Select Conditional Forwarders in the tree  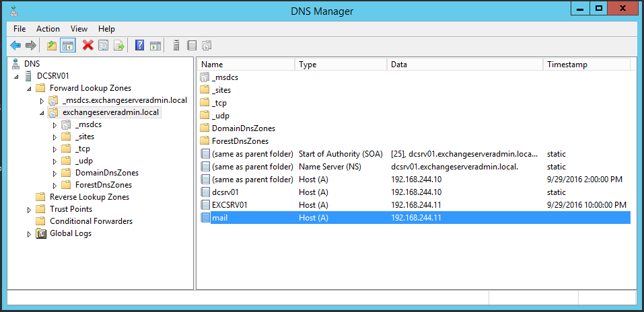tap(91, 221)
